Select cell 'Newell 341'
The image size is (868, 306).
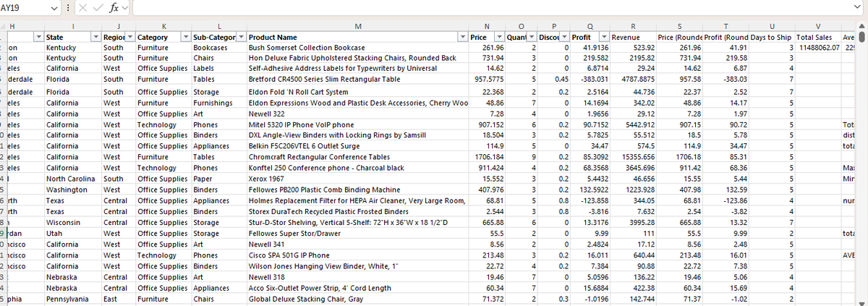pos(357,244)
